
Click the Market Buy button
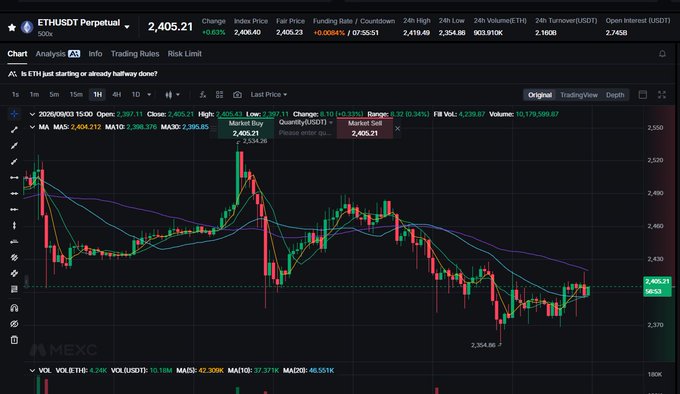[245, 128]
